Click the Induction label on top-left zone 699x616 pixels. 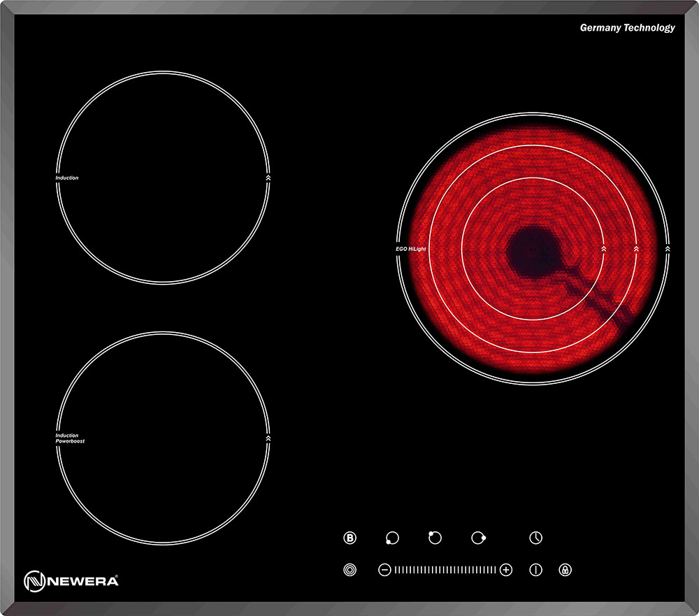tap(67, 178)
